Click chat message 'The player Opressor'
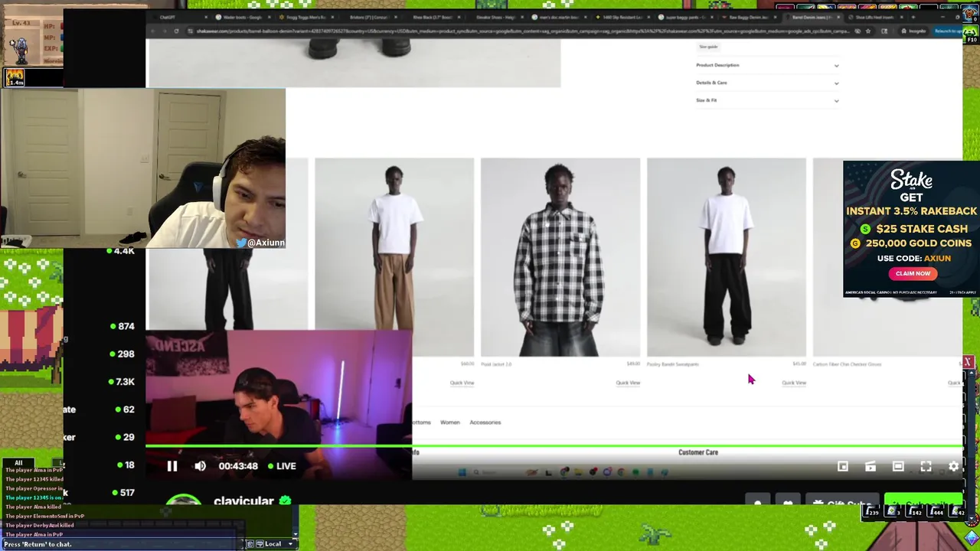The height and width of the screenshot is (551, 980). tap(34, 488)
